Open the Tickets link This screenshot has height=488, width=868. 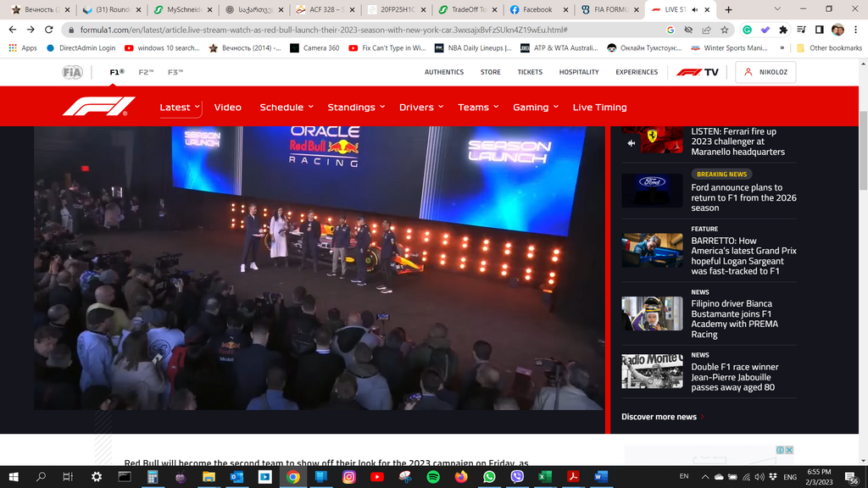coord(530,72)
